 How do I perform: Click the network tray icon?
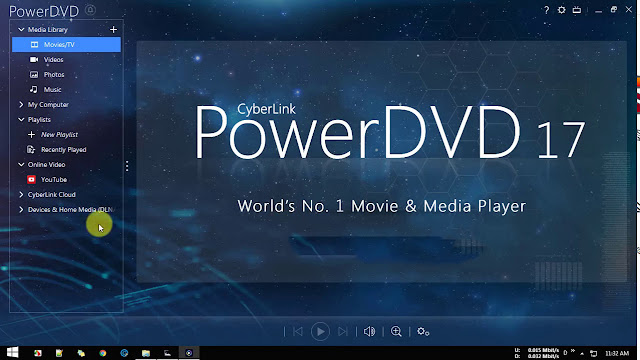[594, 353]
